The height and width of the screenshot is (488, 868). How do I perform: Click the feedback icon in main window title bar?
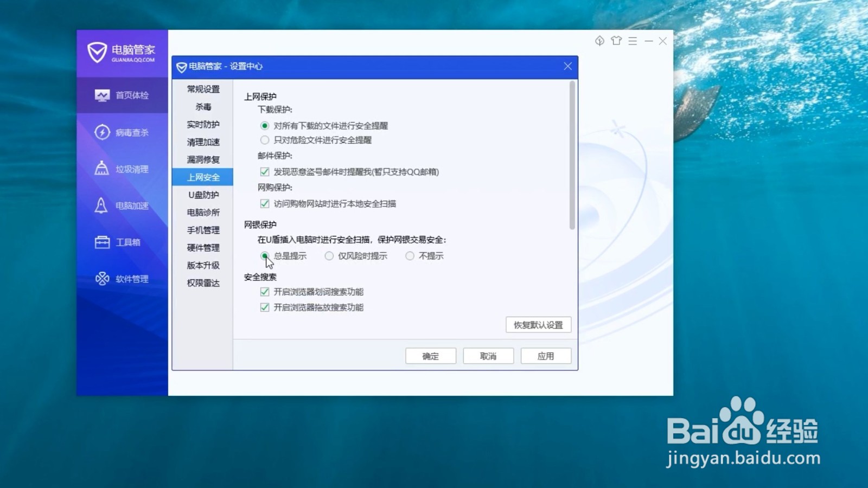599,41
